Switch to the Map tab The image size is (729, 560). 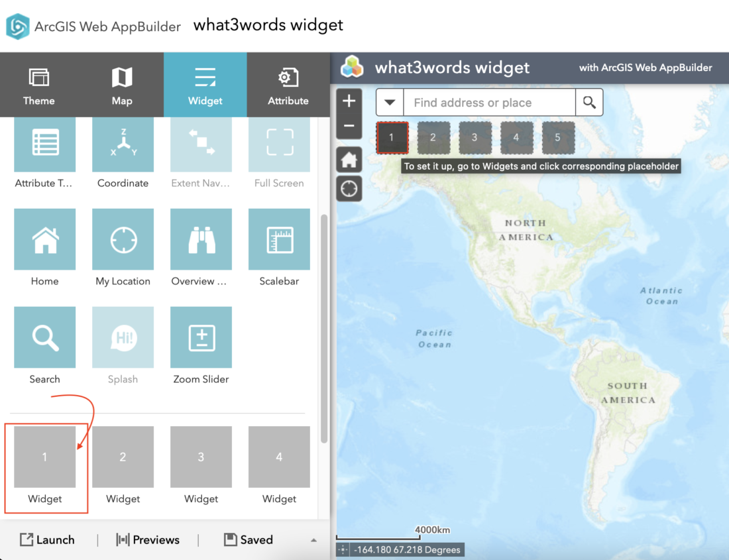[122, 85]
